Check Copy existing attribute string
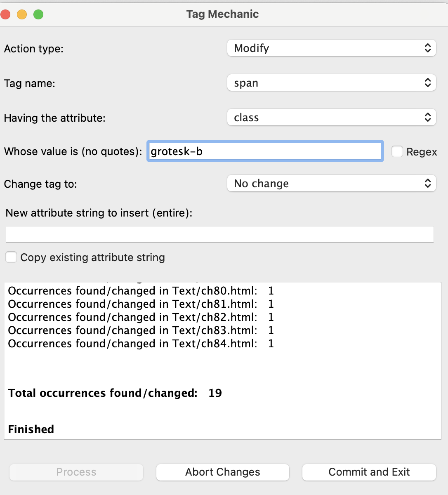 pyautogui.click(x=11, y=257)
